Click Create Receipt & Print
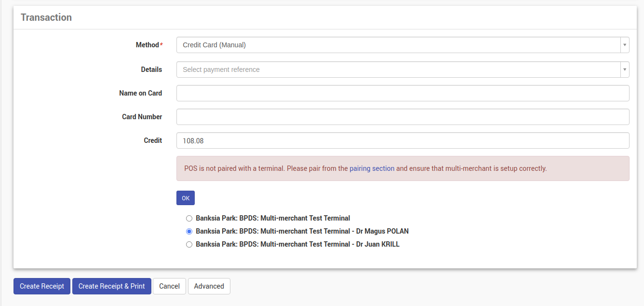 pos(112,286)
